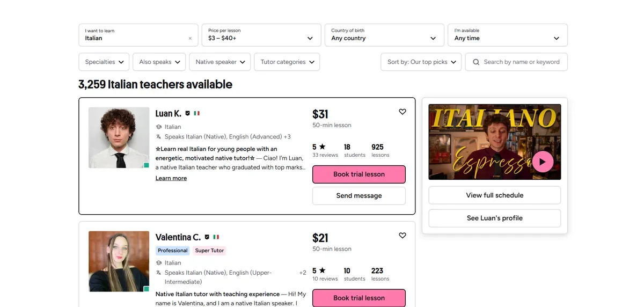Focus the search by name field

tap(522, 62)
